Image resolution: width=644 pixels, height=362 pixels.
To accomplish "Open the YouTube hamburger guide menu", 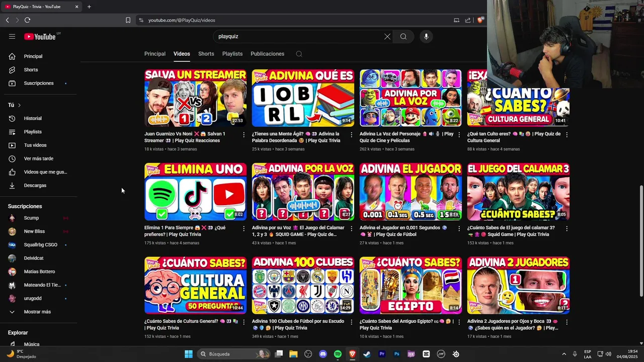I will (x=12, y=36).
